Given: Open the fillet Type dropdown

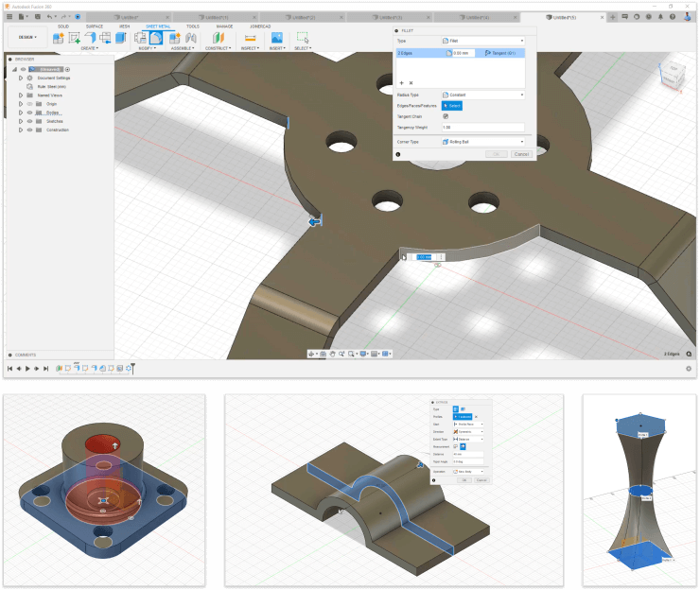Looking at the screenshot, I should click(482, 41).
